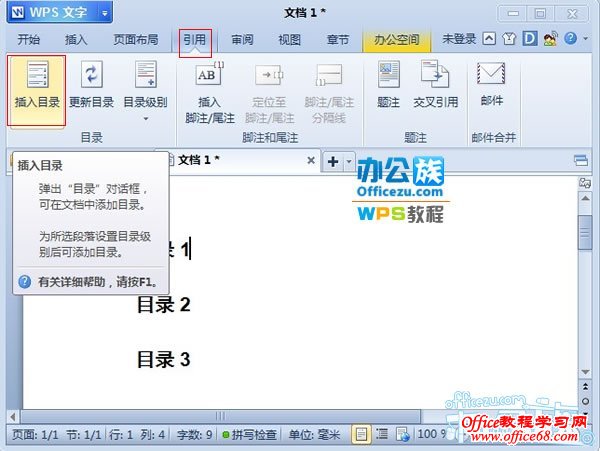Viewport: 600px width, 451px height.
Task: Click the 定位至脚注/尾注 icon
Action: point(269,75)
